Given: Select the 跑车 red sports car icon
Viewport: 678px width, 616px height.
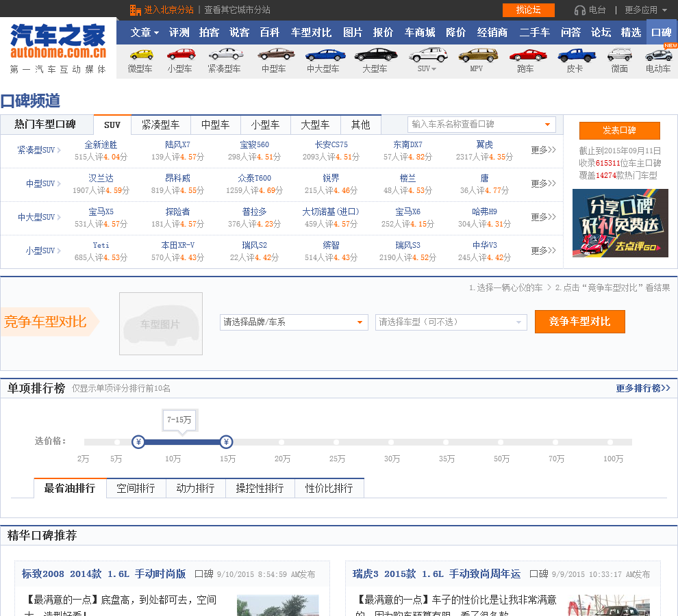Looking at the screenshot, I should pos(527,55).
